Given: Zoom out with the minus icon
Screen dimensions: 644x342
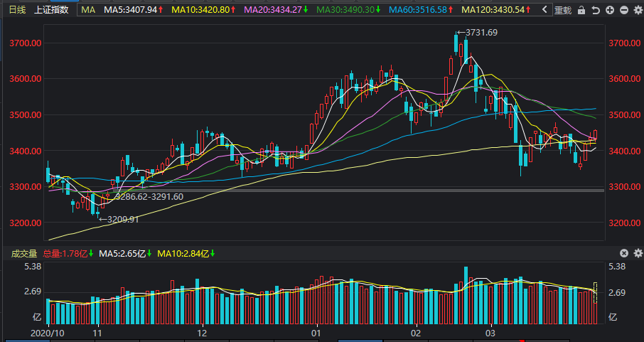Looking at the screenshot, I should pyautogui.click(x=624, y=10).
